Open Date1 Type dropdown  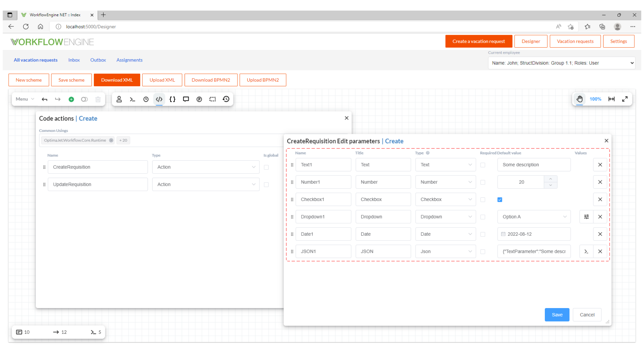point(445,234)
